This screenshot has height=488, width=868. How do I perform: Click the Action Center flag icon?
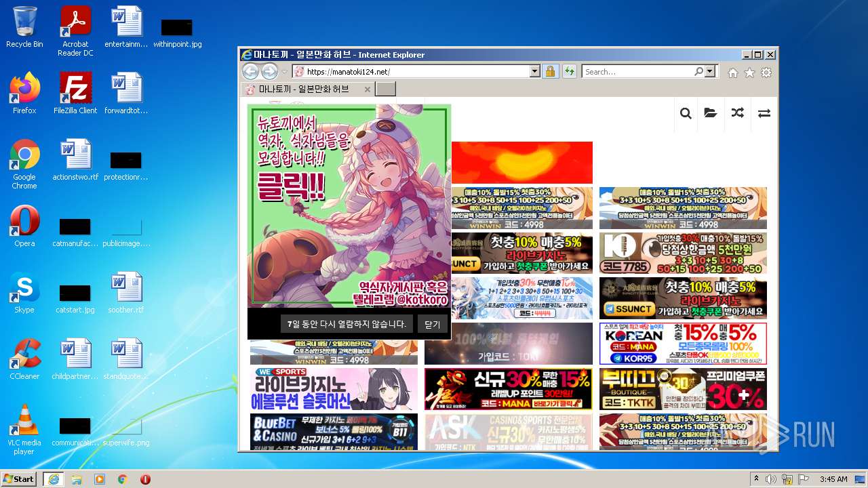[x=804, y=479]
